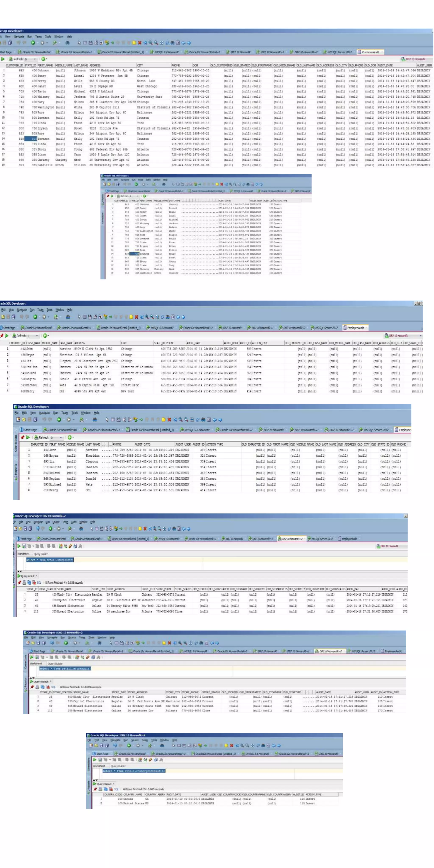Click blue Forward arrow in CustomerAudit window with ADDRESS column
The width and height of the screenshot is (434, 868).
pos(189,43)
